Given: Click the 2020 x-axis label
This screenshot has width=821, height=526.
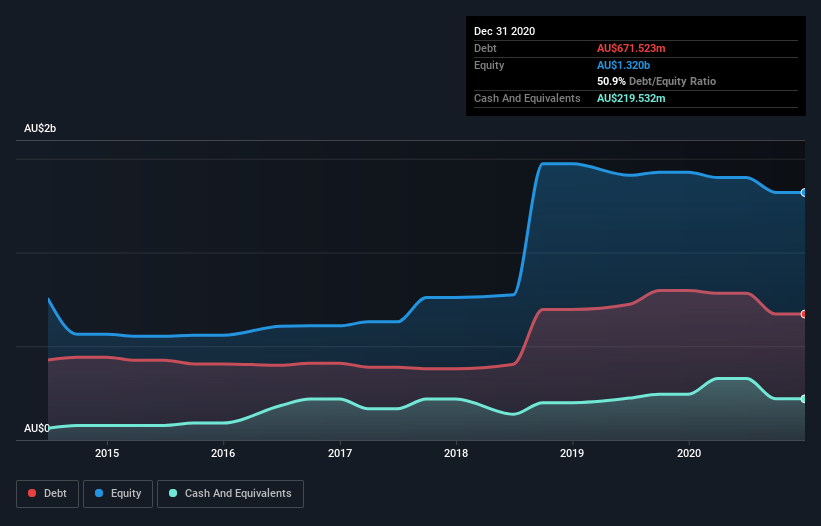Looking at the screenshot, I should (x=689, y=453).
